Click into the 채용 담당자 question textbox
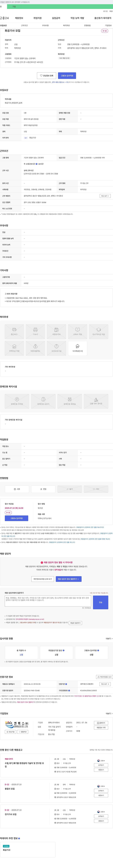113x868 pixels. (48, 601)
